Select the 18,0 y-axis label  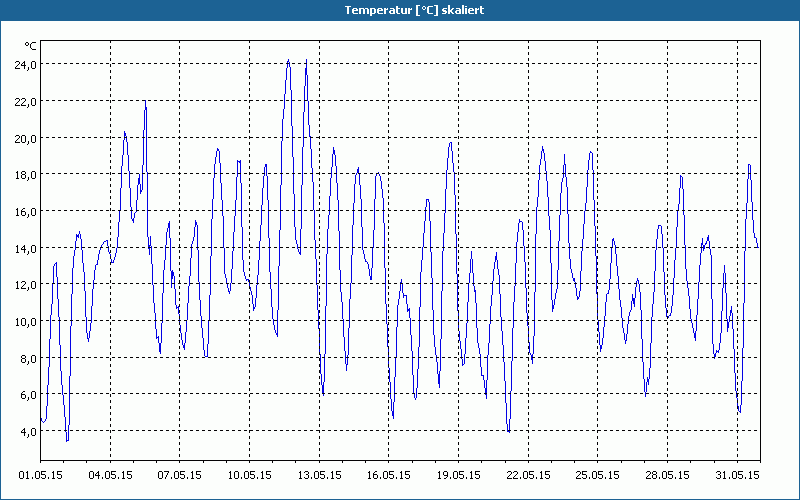(x=27, y=174)
